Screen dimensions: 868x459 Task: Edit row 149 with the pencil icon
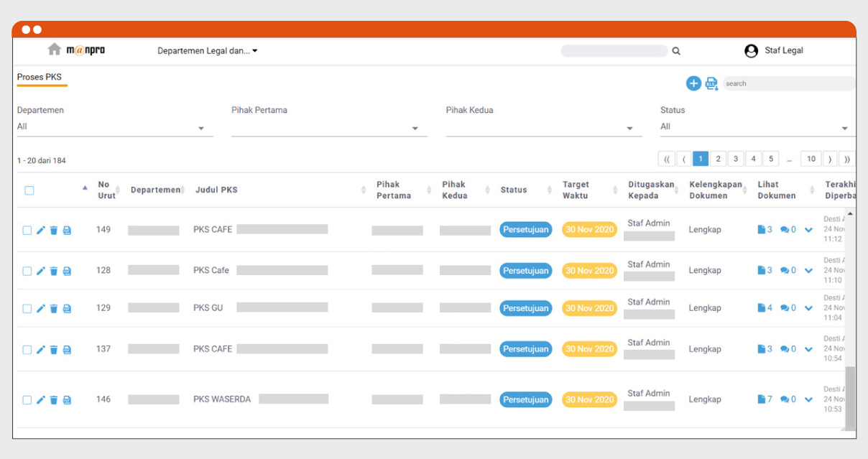41,231
